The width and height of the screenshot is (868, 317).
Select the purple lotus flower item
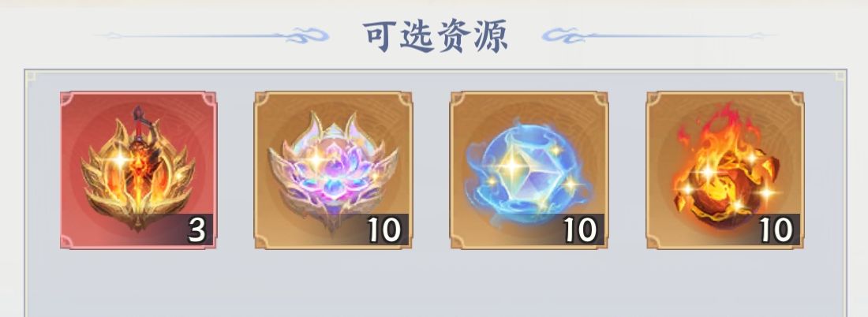[333, 170]
